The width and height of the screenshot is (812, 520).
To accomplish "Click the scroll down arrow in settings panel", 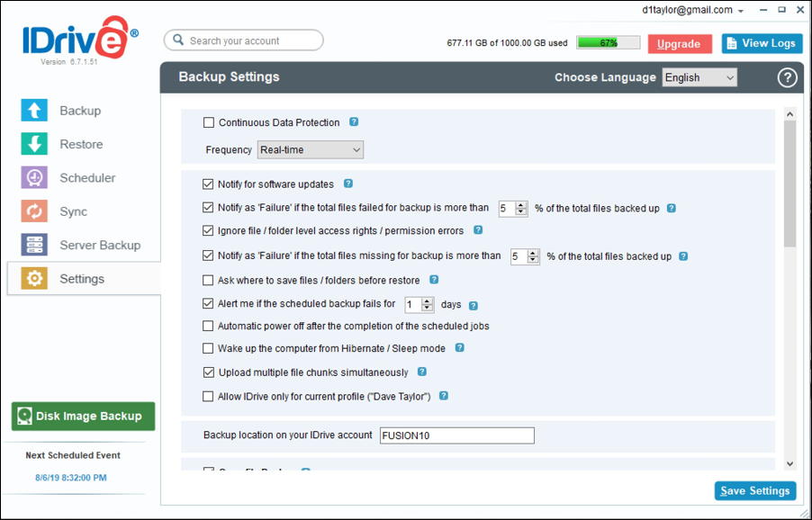I will click(x=789, y=463).
